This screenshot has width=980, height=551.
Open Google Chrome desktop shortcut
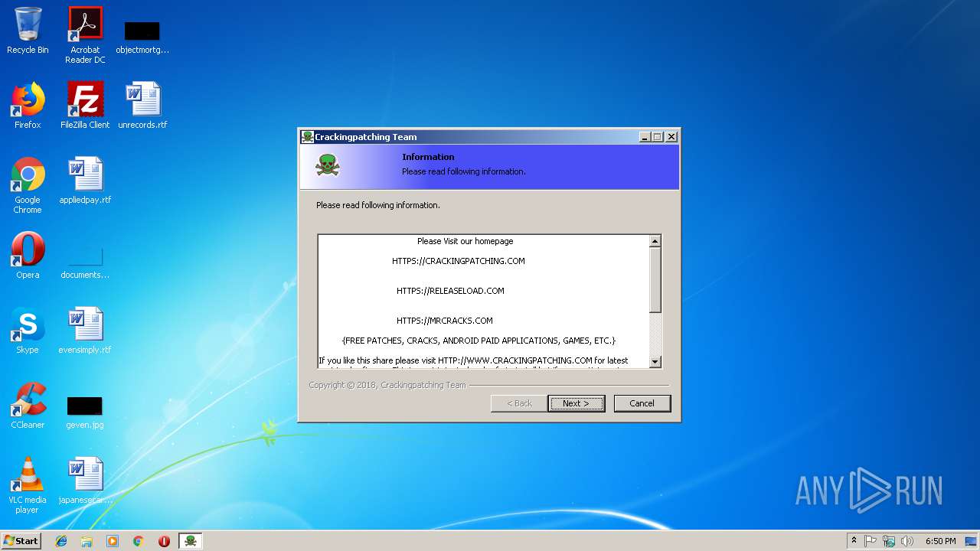[x=28, y=185]
